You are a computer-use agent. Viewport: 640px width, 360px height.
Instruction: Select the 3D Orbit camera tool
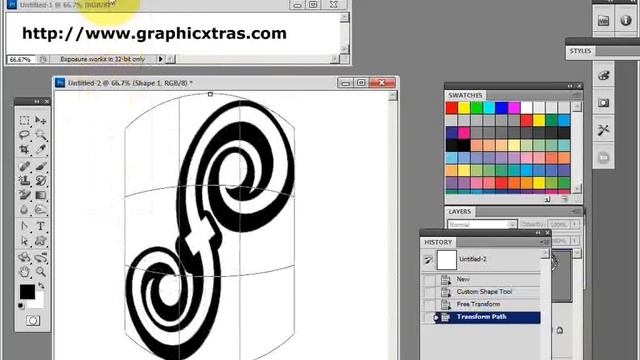coord(40,258)
